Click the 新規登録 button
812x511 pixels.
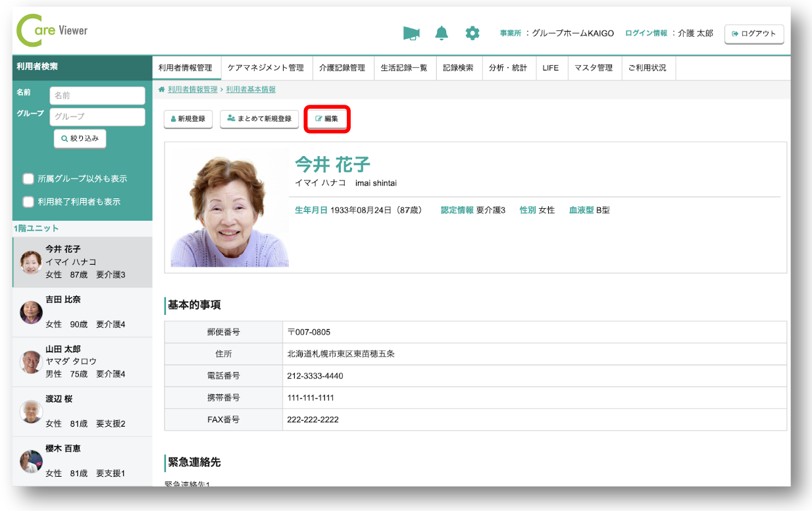188,119
